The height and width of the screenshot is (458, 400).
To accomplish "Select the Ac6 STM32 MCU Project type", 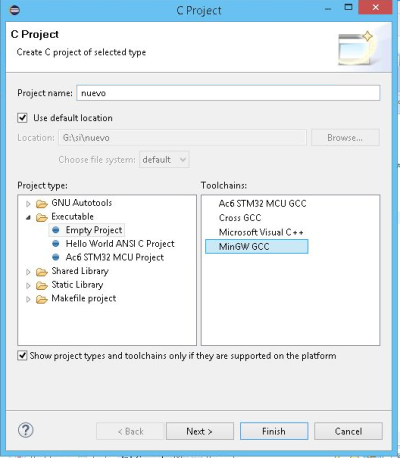I will pyautogui.click(x=115, y=257).
